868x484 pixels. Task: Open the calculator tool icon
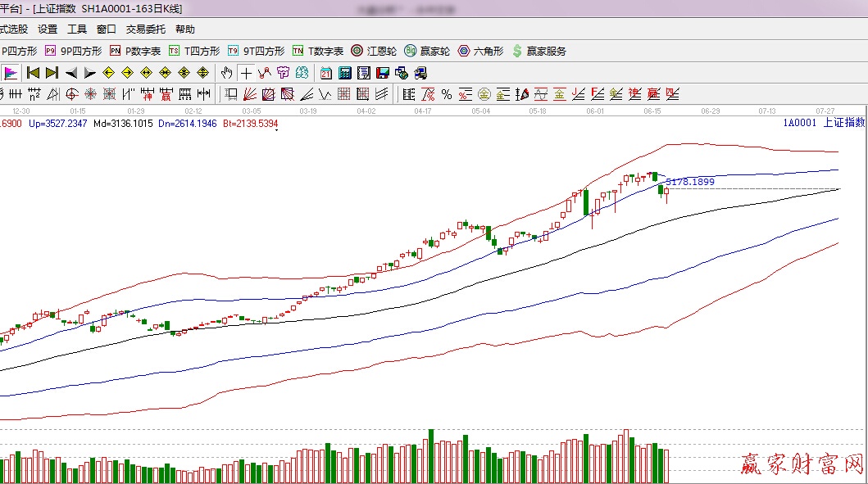click(344, 73)
